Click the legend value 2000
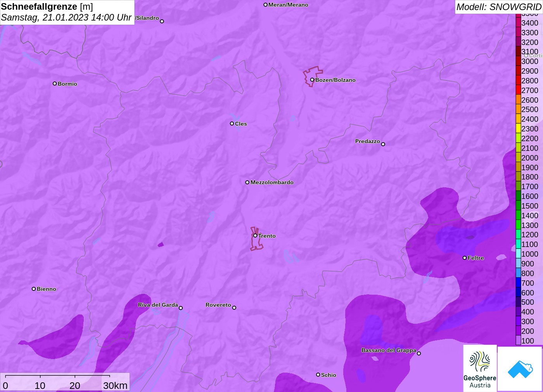Viewport: 543px width, 392px height. [x=530, y=158]
